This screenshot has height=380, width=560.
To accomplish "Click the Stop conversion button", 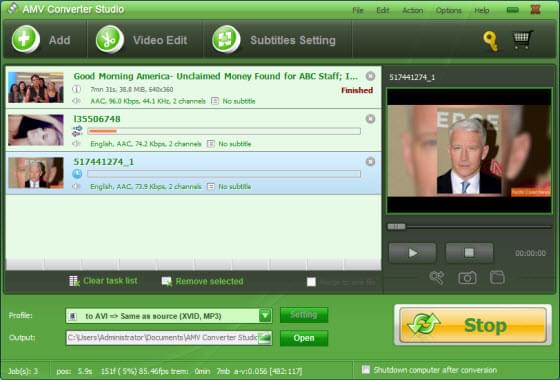I will pos(473,325).
